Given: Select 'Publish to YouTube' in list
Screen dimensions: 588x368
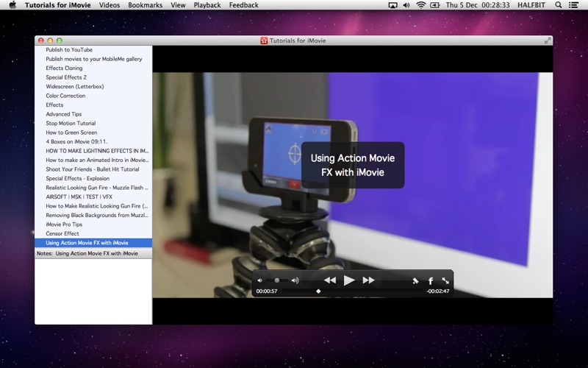Looking at the screenshot, I should click(x=93, y=49).
